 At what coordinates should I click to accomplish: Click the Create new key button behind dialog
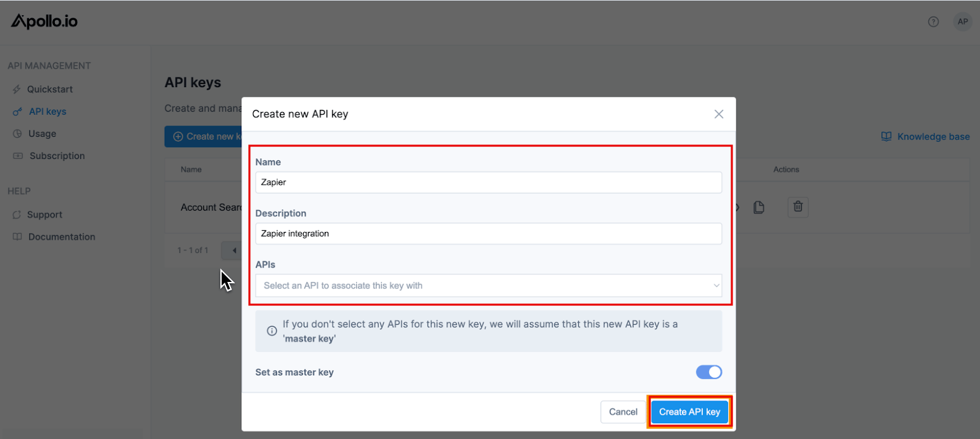click(203, 136)
